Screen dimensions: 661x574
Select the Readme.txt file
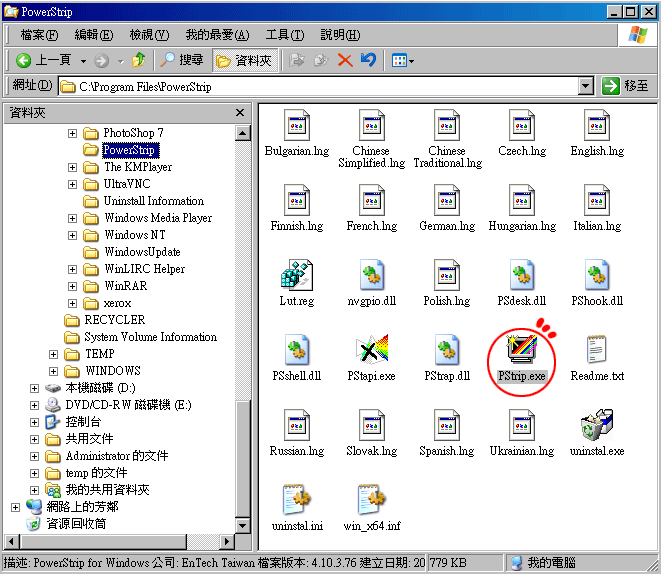597,352
